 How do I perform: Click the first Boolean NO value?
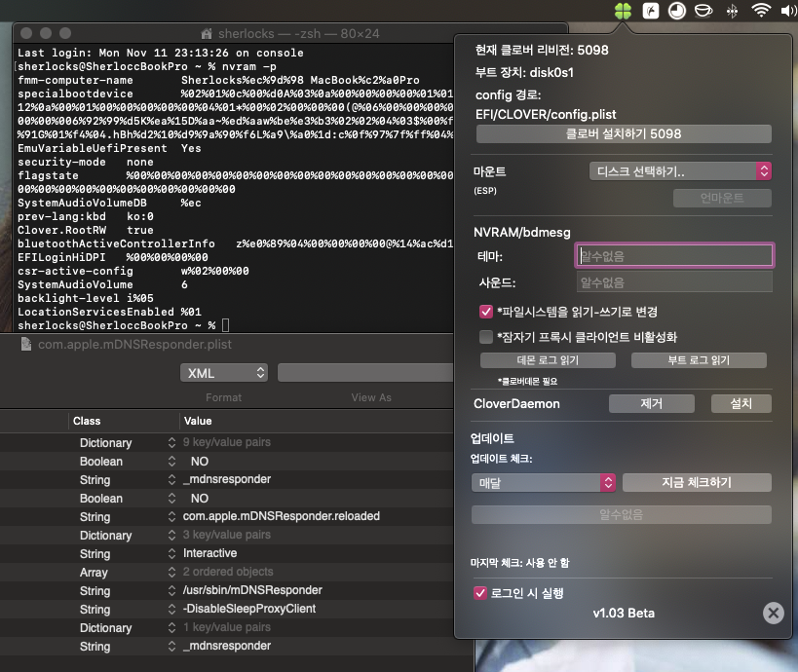tap(200, 462)
